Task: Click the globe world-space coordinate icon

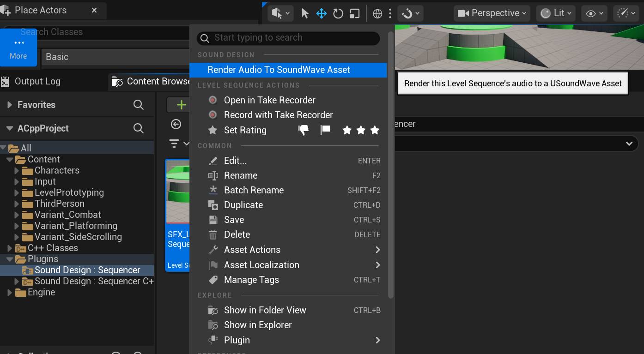Action: [377, 13]
